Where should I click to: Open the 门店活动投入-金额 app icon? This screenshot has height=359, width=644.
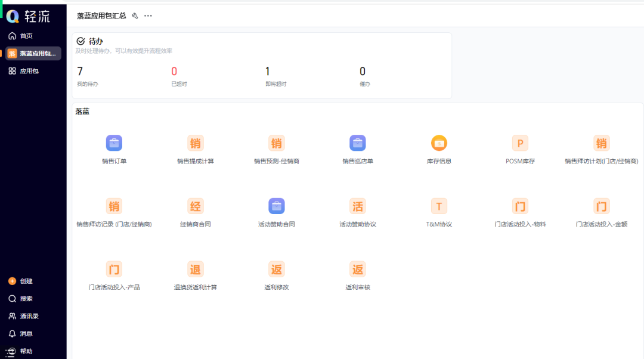click(601, 206)
